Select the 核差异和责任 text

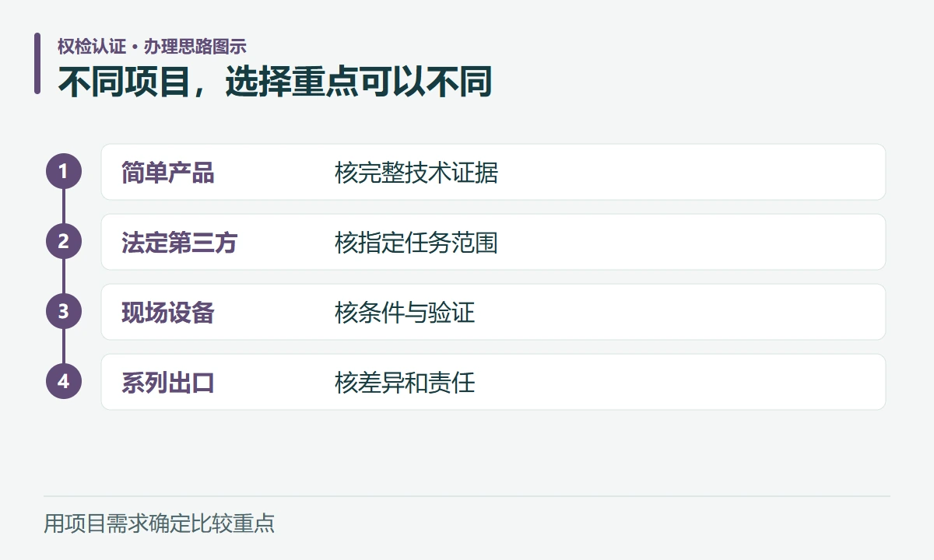[x=405, y=383]
